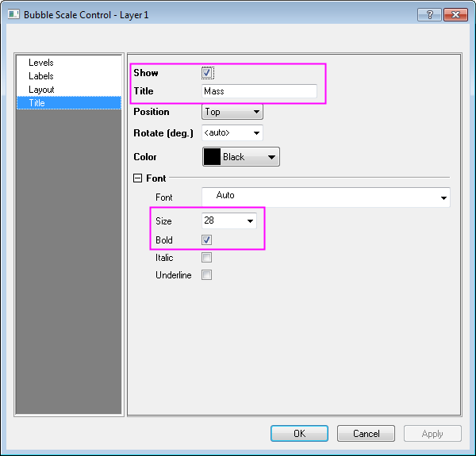476x456 pixels.
Task: Uncheck the Show title checkbox
Action: (207, 73)
